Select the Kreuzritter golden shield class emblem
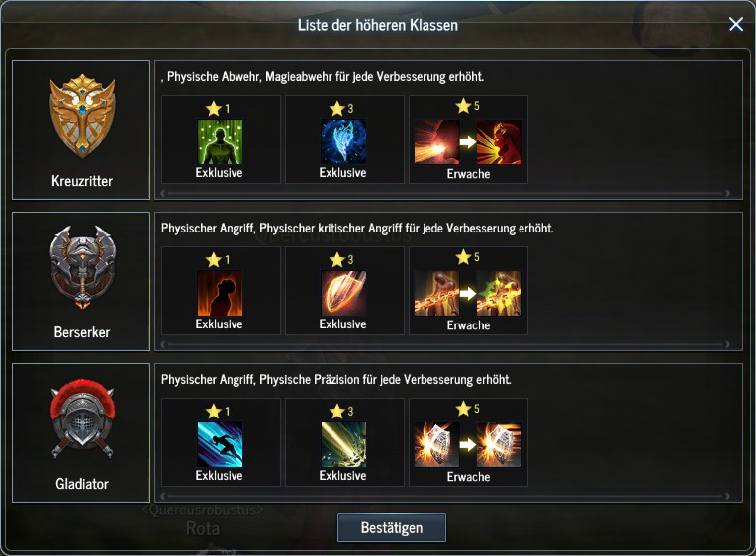The image size is (756, 556). coord(82,116)
